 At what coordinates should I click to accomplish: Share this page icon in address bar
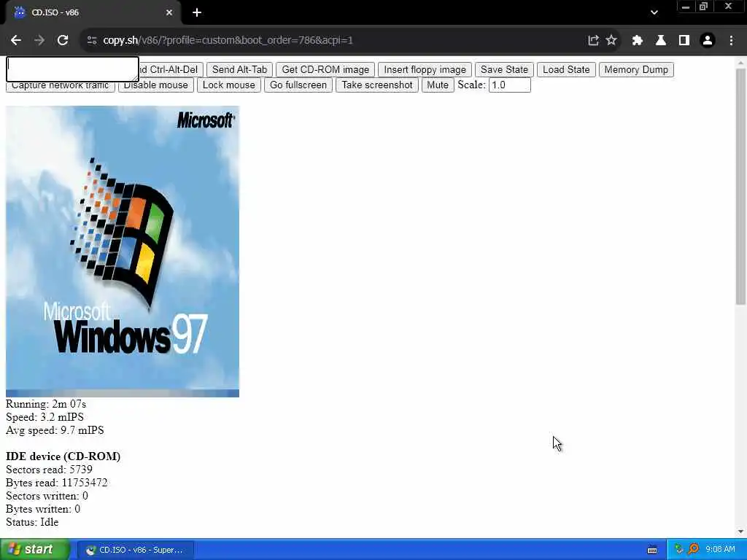593,41
